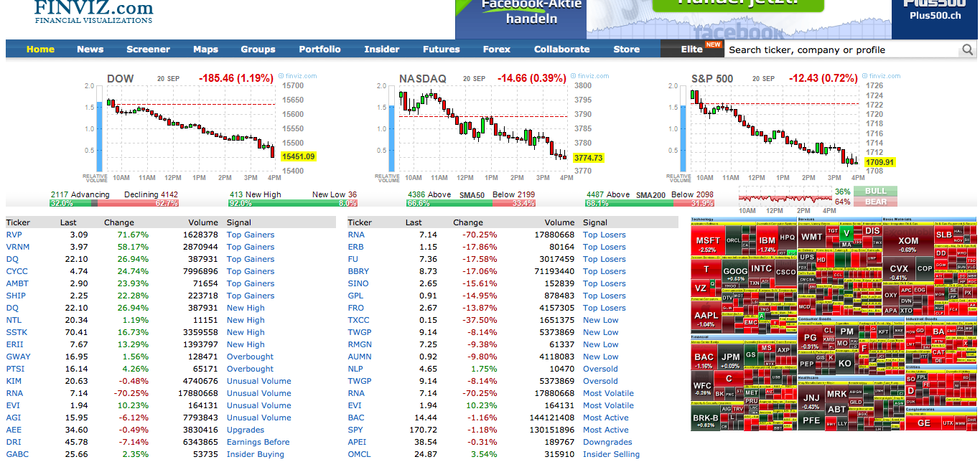This screenshot has height=462, width=980.
Task: Open the SSTK ticker link
Action: tap(17, 332)
